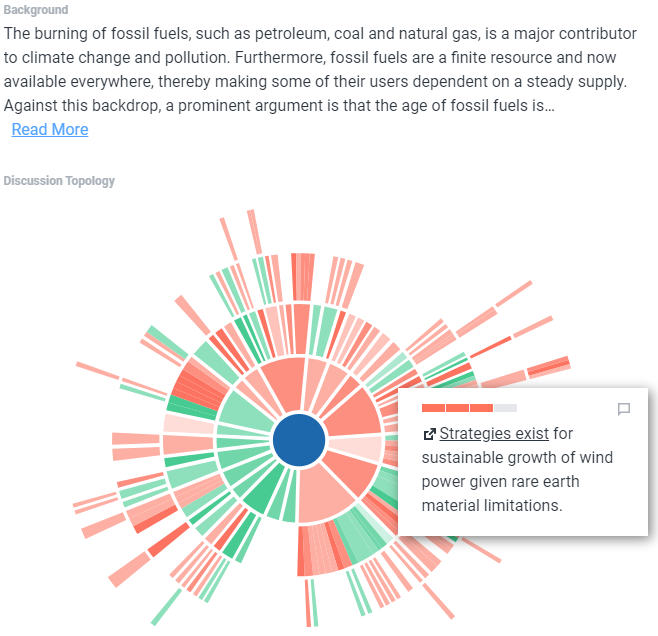Select the pale pink wedge right of blue circle
Image resolution: width=658 pixels, height=636 pixels.
pos(356,448)
